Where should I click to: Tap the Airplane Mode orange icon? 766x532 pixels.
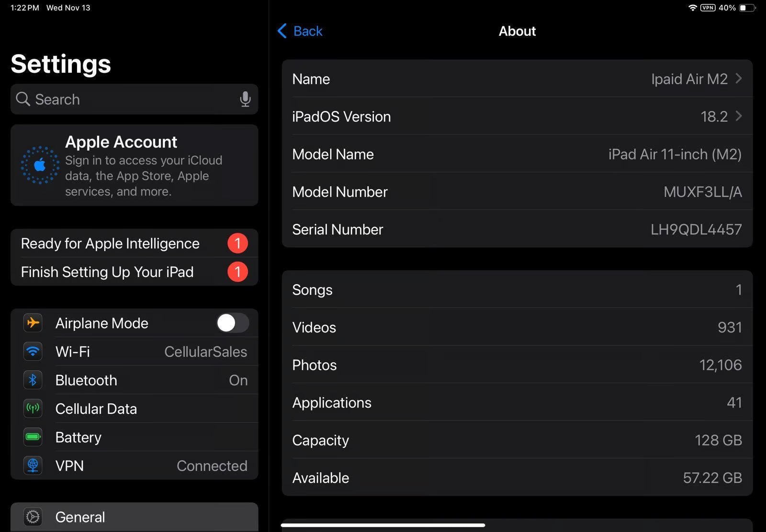(33, 323)
